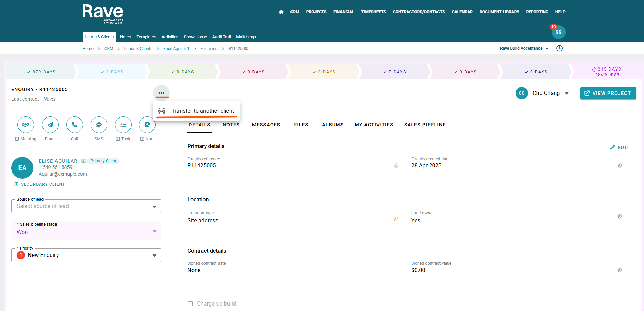Go to Home breadcrumb link

[88, 49]
